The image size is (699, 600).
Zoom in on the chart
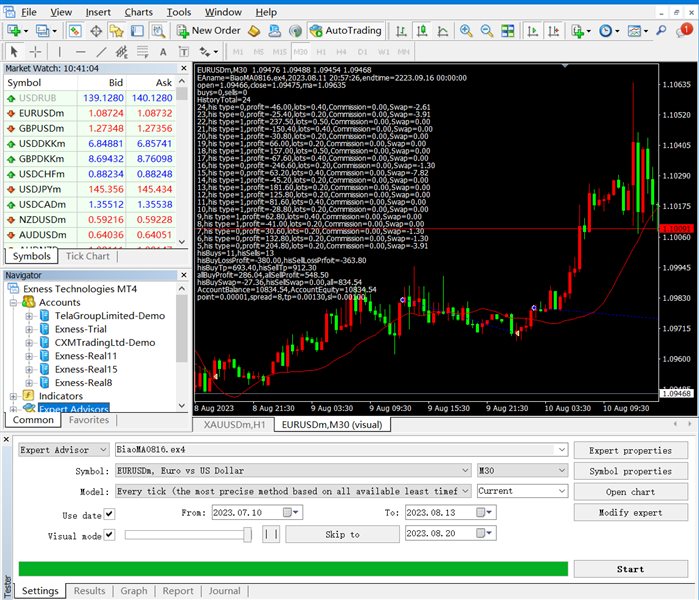tap(466, 31)
